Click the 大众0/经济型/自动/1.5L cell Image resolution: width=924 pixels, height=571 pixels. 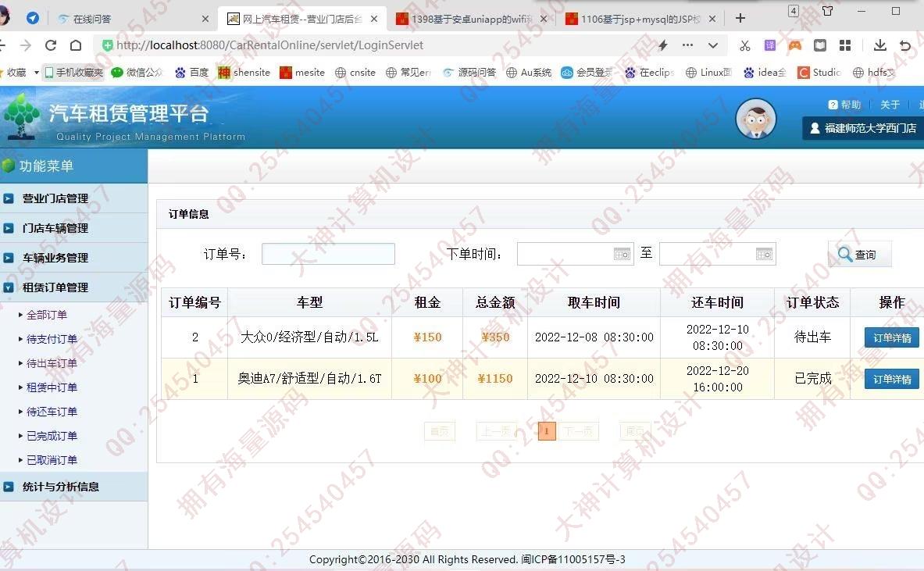pyautogui.click(x=309, y=337)
